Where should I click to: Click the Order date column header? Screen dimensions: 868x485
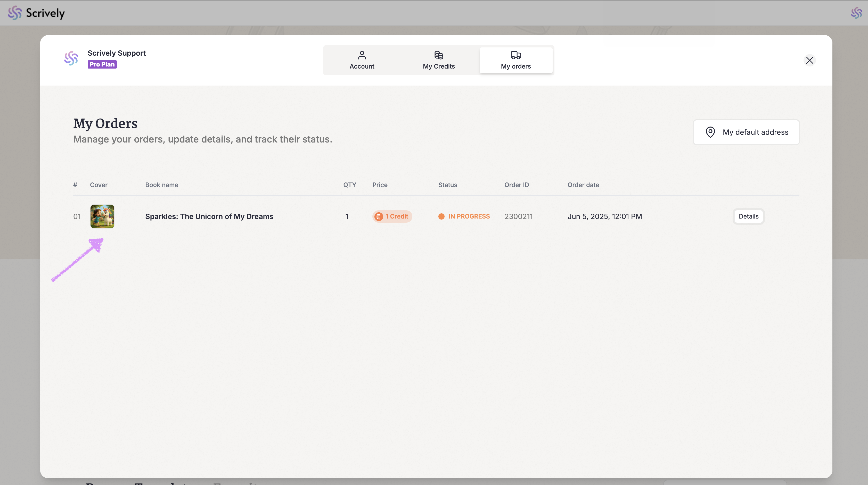click(583, 185)
